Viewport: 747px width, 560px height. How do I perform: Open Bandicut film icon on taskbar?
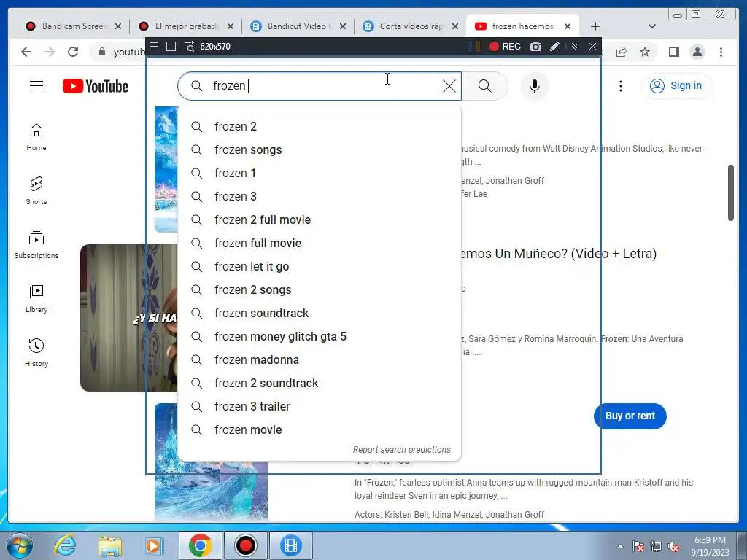point(290,545)
